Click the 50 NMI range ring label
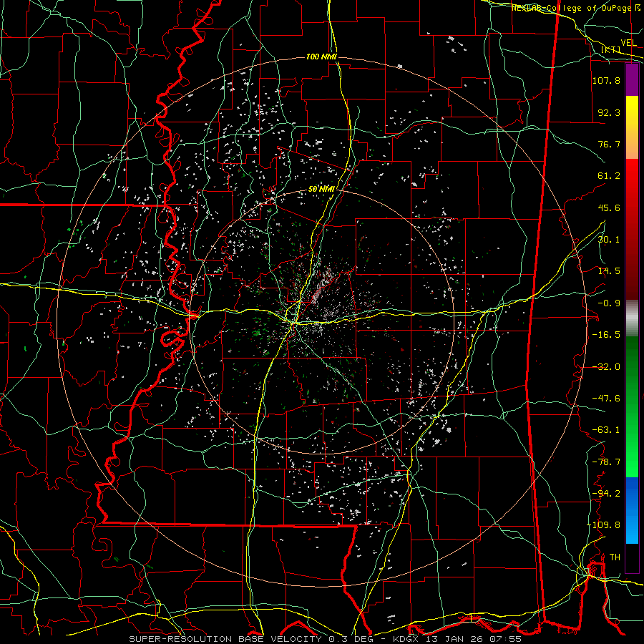Image resolution: width=644 pixels, height=644 pixels. [321, 189]
